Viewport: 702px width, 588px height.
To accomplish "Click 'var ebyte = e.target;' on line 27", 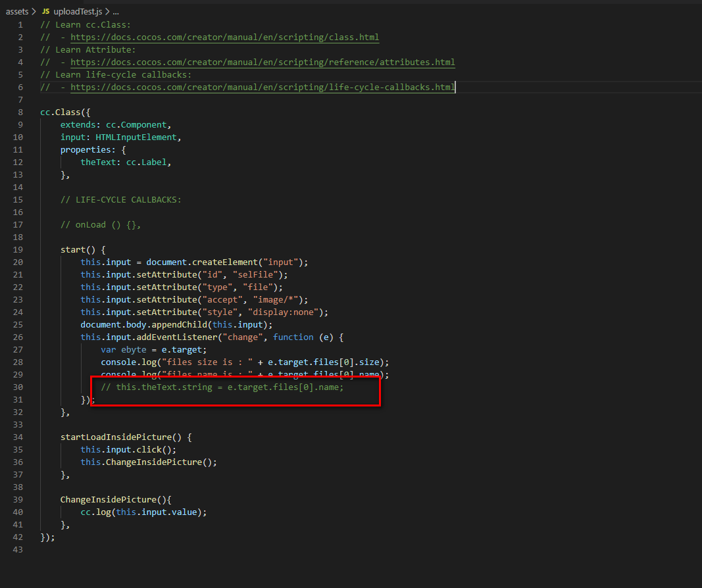I will [x=153, y=350].
